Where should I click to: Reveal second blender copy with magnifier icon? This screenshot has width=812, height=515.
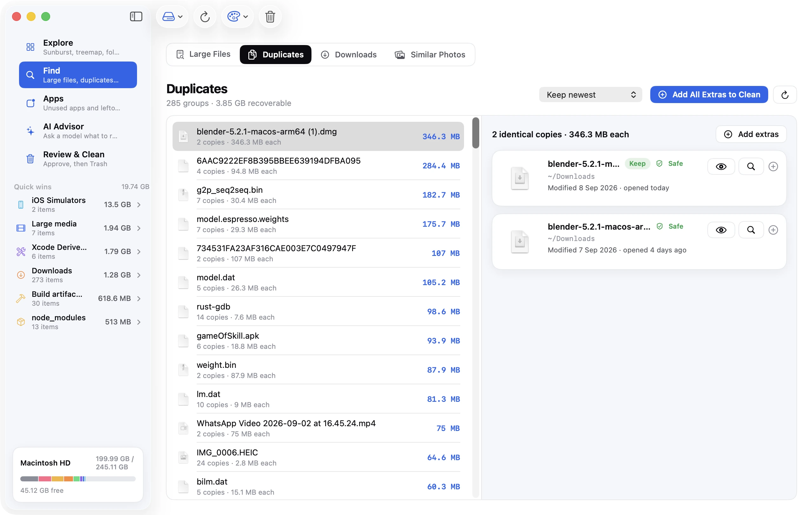(751, 230)
